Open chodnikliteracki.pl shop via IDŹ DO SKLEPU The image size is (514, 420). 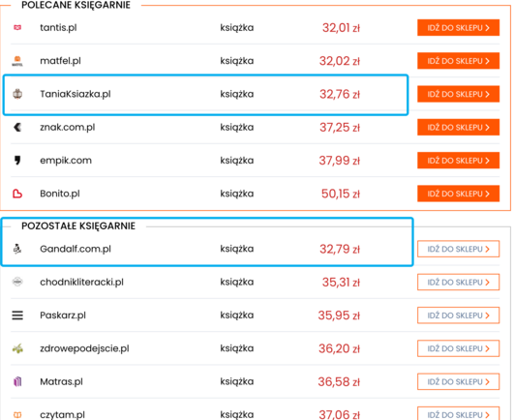click(458, 282)
